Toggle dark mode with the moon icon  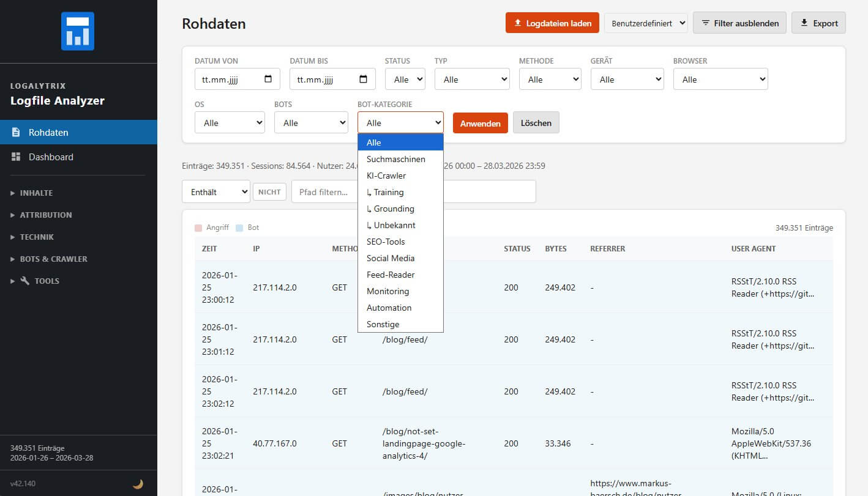(138, 483)
